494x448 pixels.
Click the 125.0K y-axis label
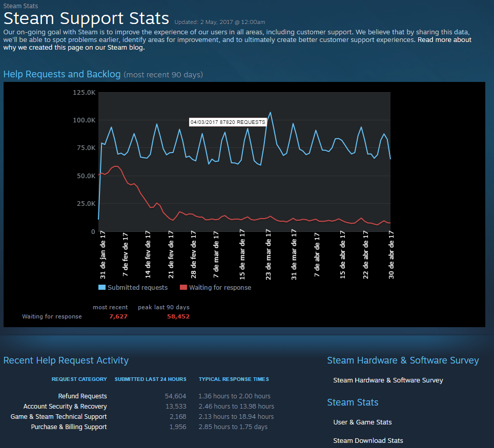click(x=84, y=93)
